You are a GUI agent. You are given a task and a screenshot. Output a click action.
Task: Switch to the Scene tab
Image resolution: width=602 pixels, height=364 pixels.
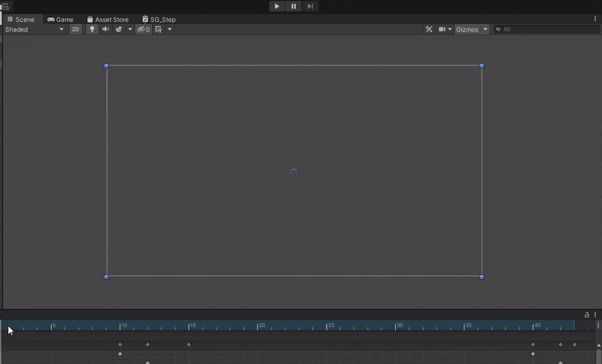pos(21,20)
